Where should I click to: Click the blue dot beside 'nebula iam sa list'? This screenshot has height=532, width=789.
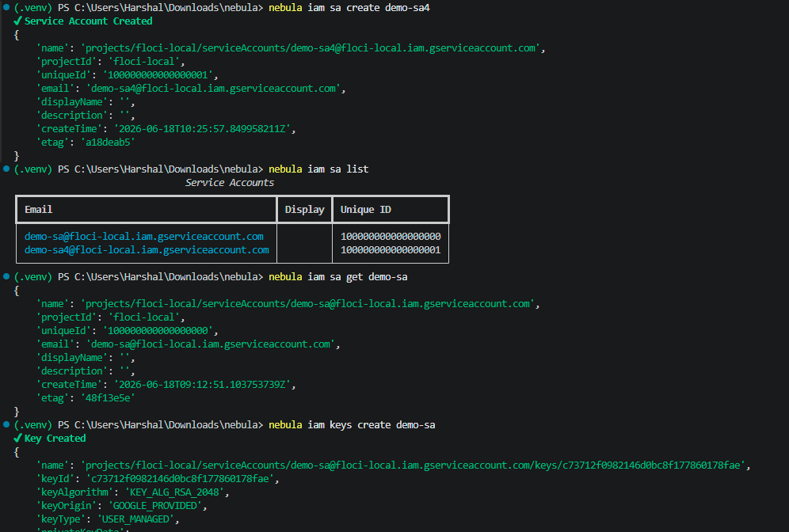point(6,169)
